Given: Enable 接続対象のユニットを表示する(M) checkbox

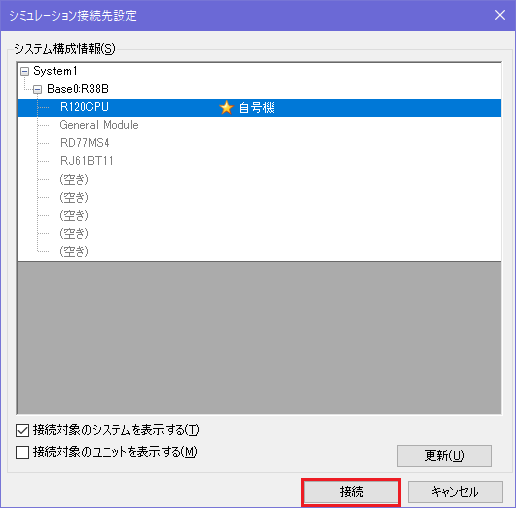Looking at the screenshot, I should point(22,452).
